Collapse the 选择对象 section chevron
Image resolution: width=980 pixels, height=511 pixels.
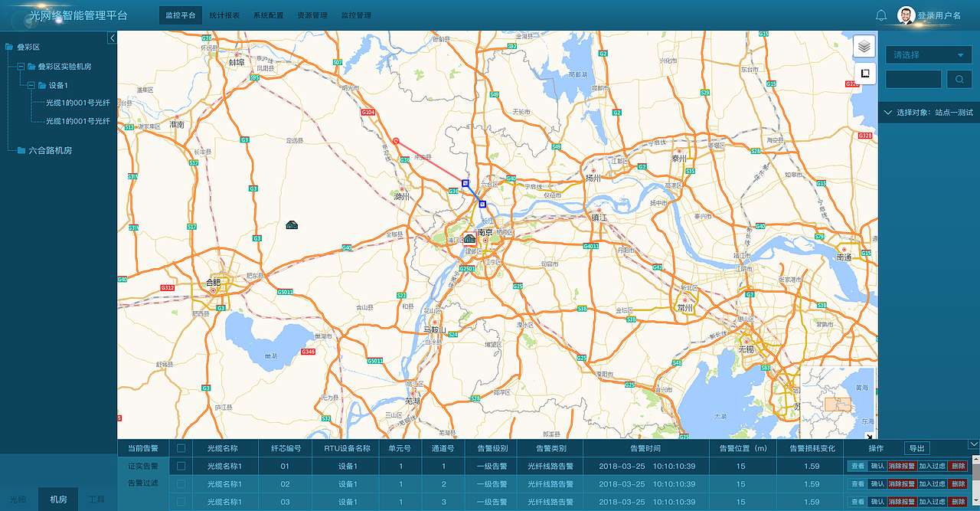(x=887, y=113)
